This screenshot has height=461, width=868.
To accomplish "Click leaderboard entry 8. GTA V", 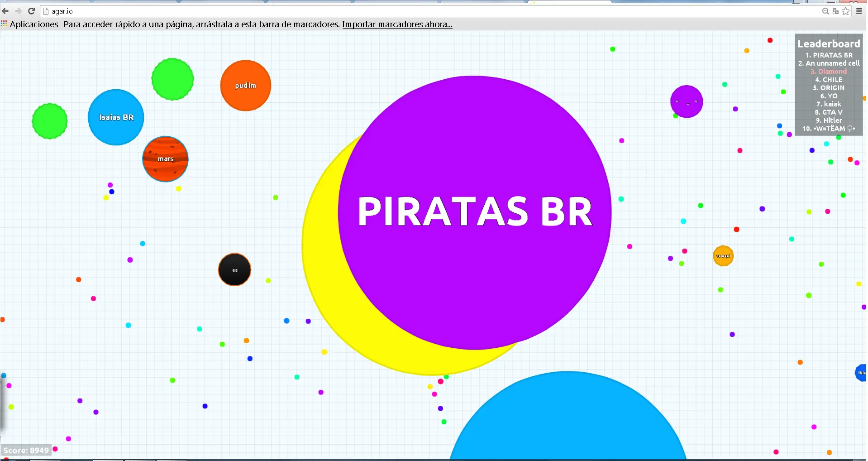I will pyautogui.click(x=829, y=112).
